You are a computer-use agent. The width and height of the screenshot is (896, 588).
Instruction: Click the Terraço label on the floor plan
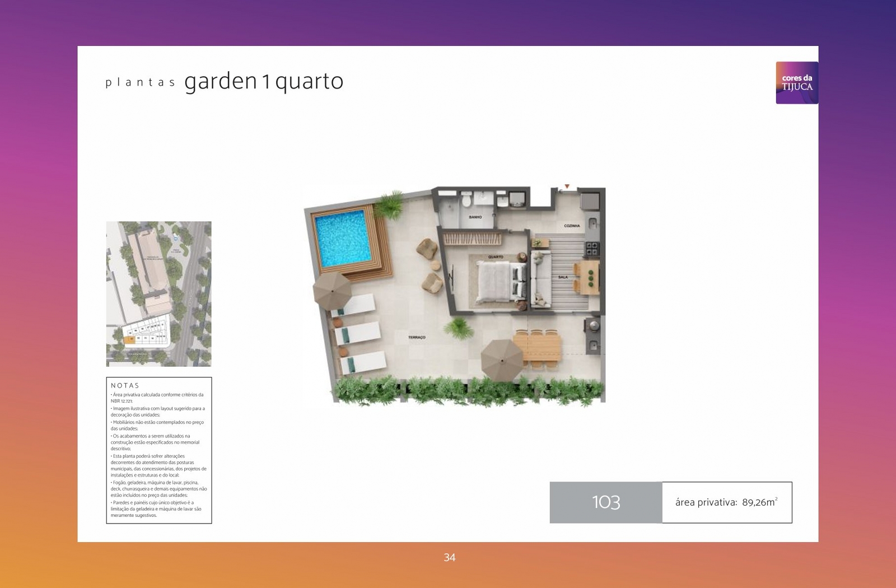coord(417,338)
